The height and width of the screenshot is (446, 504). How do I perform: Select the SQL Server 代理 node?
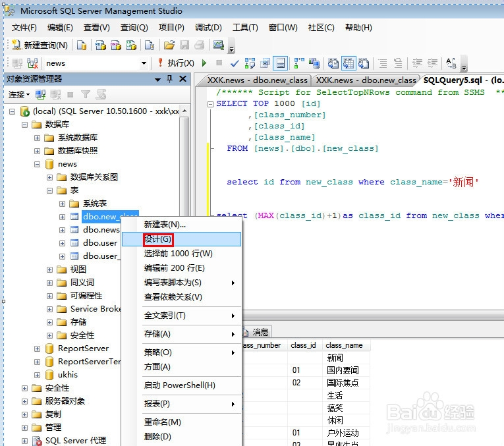point(76,441)
